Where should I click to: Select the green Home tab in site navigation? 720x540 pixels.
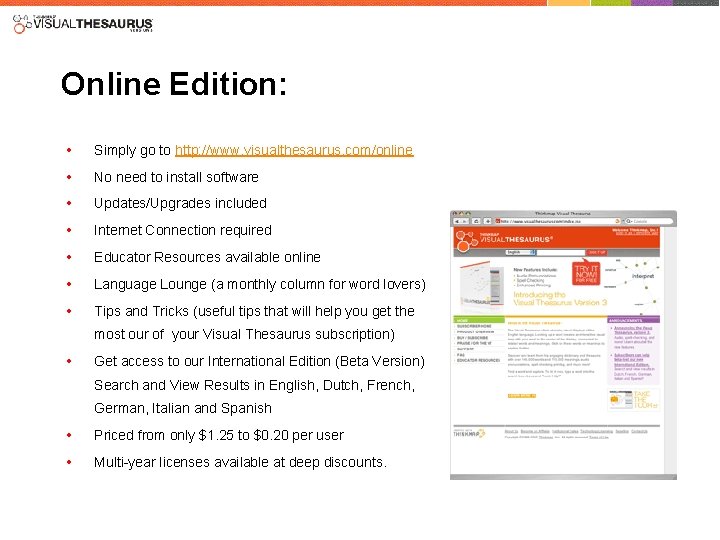click(x=478, y=320)
